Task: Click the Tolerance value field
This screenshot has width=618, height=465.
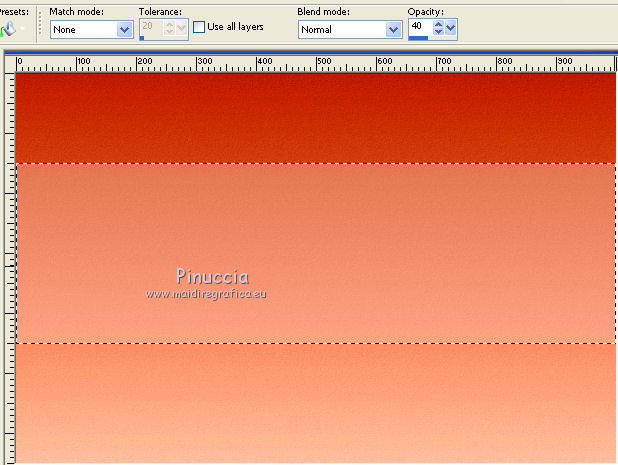Action: point(151,26)
